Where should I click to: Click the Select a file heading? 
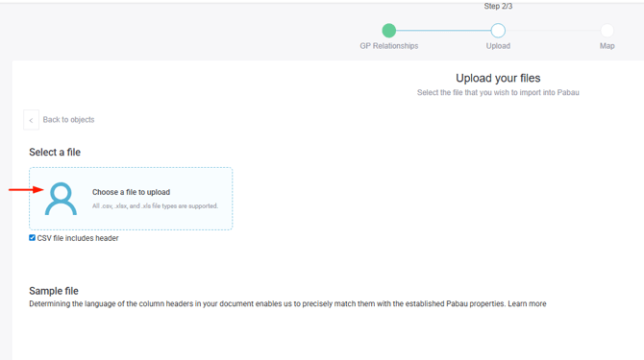[55, 152]
